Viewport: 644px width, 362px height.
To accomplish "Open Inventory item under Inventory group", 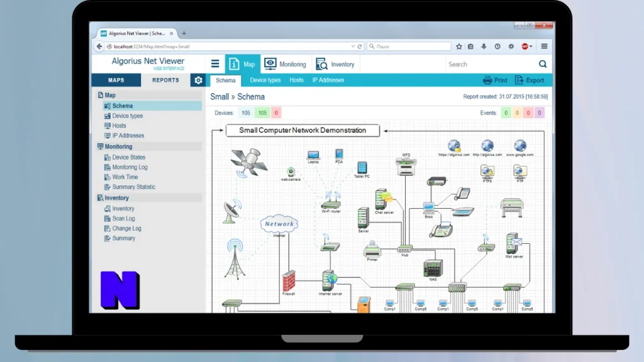I will pos(119,209).
